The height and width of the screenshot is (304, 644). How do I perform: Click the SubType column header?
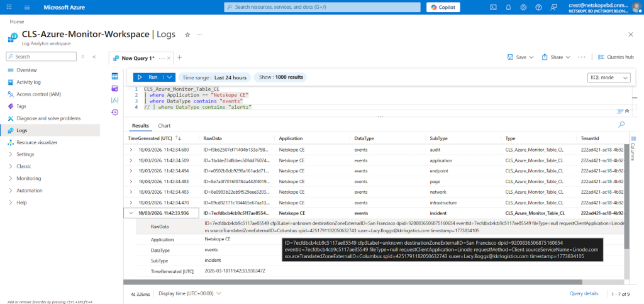tap(438, 138)
